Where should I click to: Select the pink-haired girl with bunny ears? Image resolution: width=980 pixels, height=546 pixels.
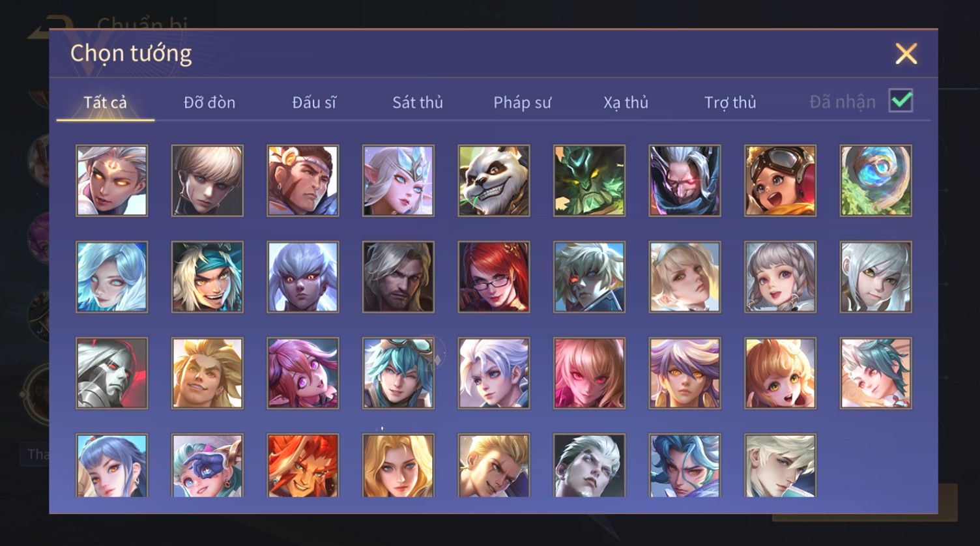pyautogui.click(x=303, y=373)
